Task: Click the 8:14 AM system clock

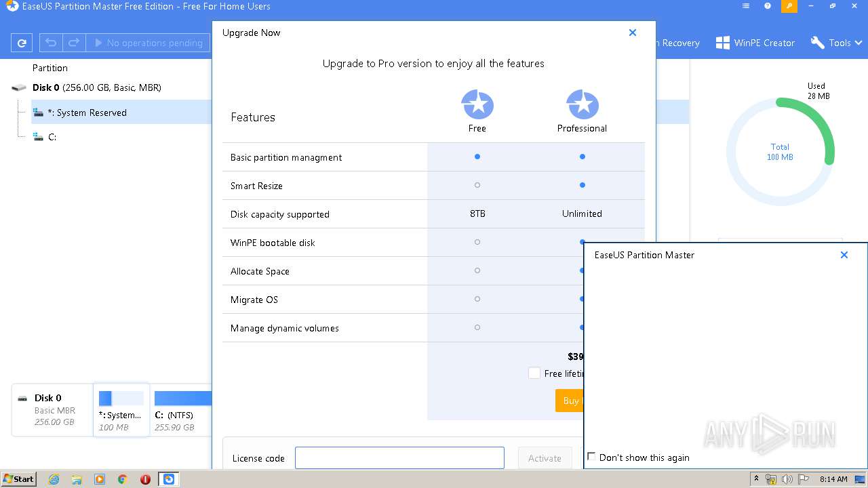Action: pyautogui.click(x=833, y=479)
